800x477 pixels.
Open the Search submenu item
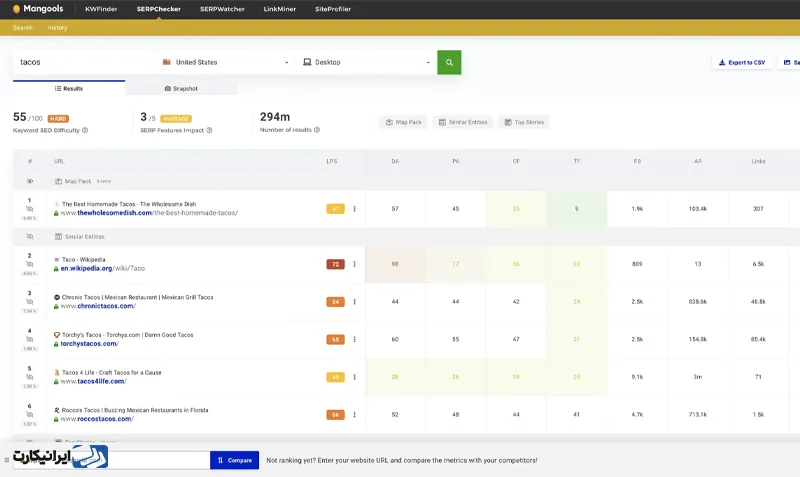coord(22,28)
